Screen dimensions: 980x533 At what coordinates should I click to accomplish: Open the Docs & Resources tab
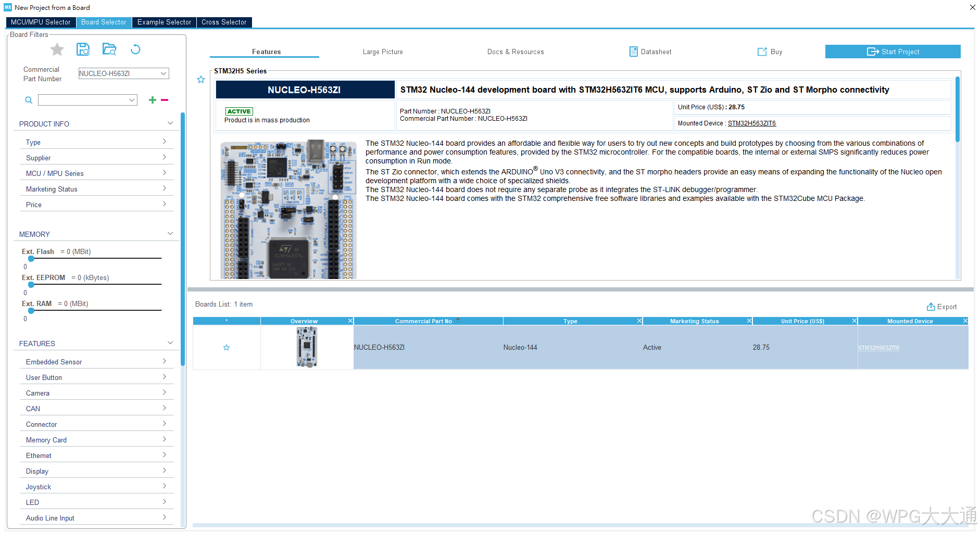point(516,52)
